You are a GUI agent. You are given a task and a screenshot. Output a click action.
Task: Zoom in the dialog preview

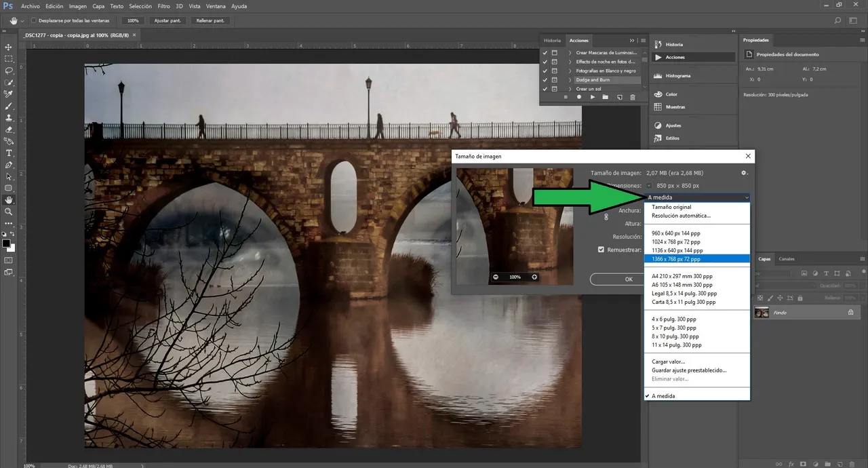point(534,277)
